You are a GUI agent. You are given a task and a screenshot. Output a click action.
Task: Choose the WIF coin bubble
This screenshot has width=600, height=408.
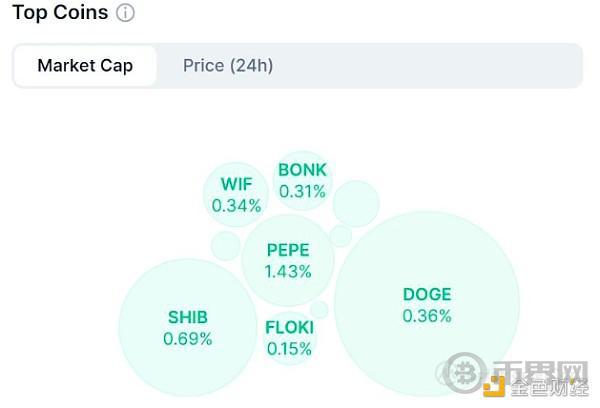[x=236, y=194]
